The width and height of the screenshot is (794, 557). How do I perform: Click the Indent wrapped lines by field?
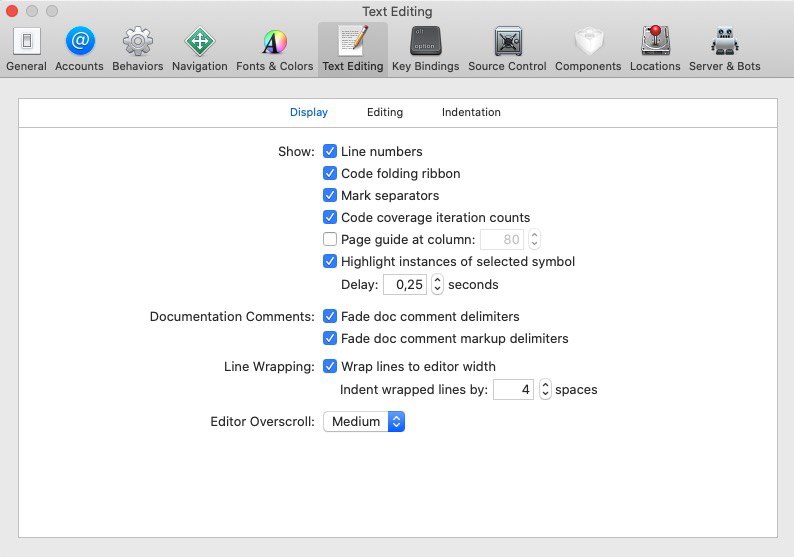(513, 389)
